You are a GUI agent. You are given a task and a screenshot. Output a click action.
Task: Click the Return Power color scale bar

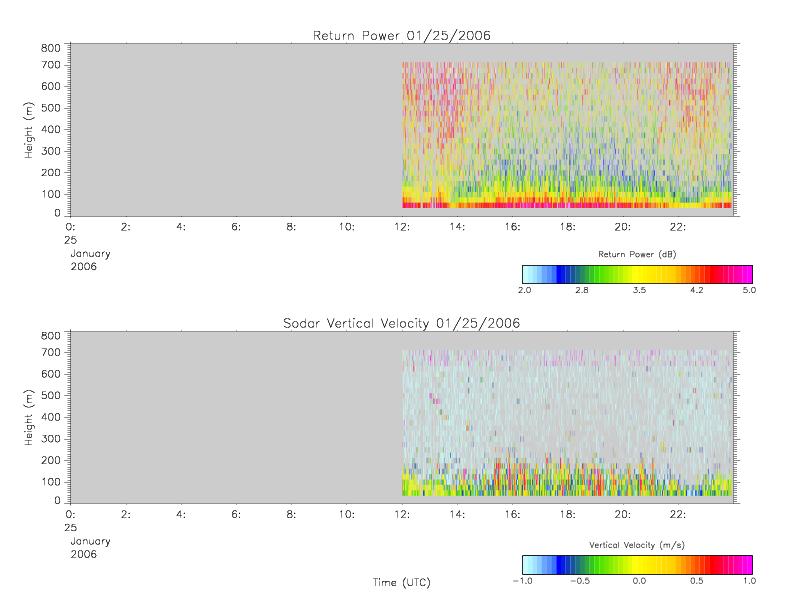tap(637, 274)
